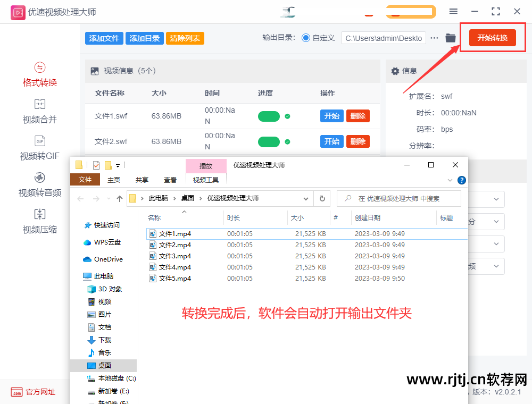Open the third settings dropdown in info panel
532x404 pixels.
[x=496, y=244]
